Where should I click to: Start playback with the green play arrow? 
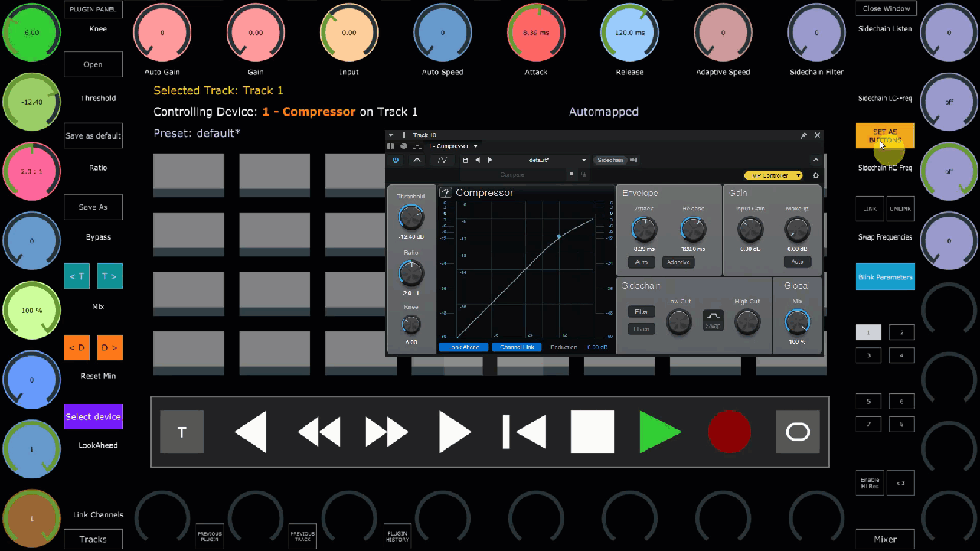pos(660,432)
